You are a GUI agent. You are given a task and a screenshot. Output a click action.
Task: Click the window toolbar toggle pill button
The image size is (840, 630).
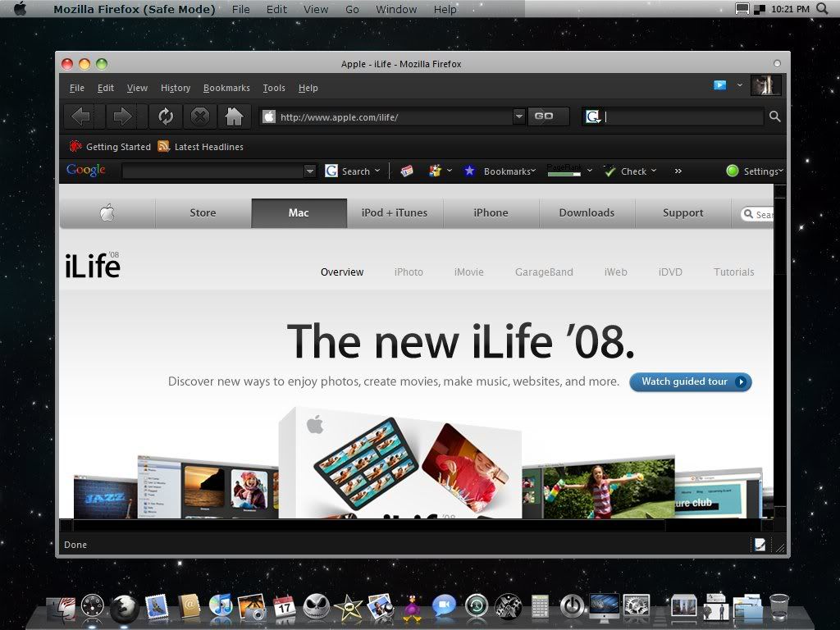click(x=777, y=63)
